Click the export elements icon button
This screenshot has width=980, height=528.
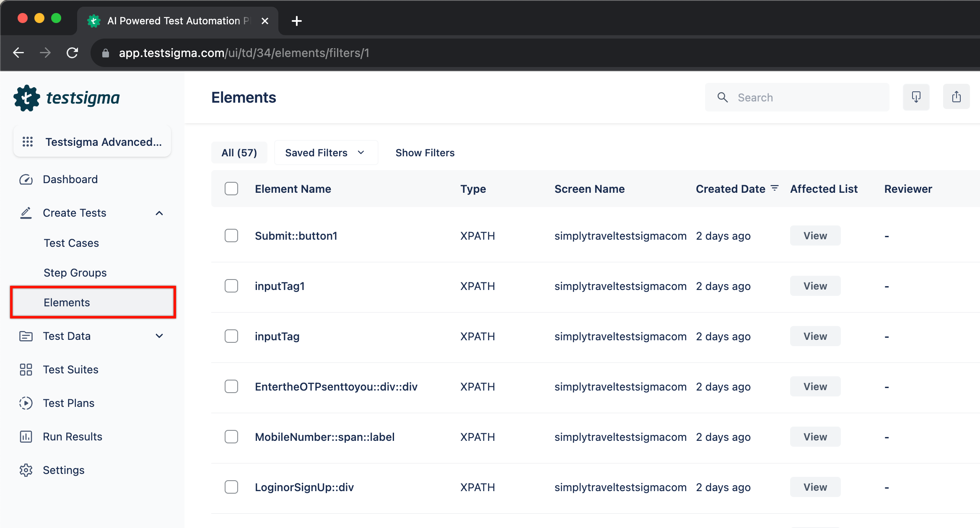[x=957, y=97]
